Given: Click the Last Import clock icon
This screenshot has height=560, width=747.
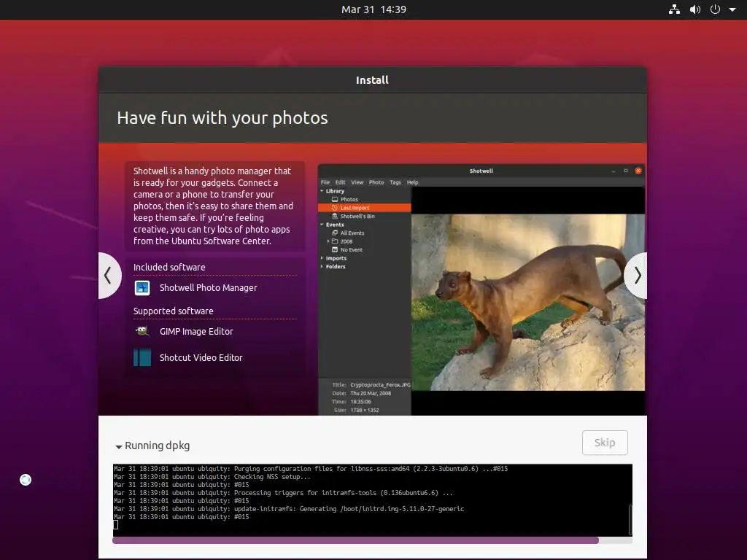Looking at the screenshot, I should click(x=335, y=208).
